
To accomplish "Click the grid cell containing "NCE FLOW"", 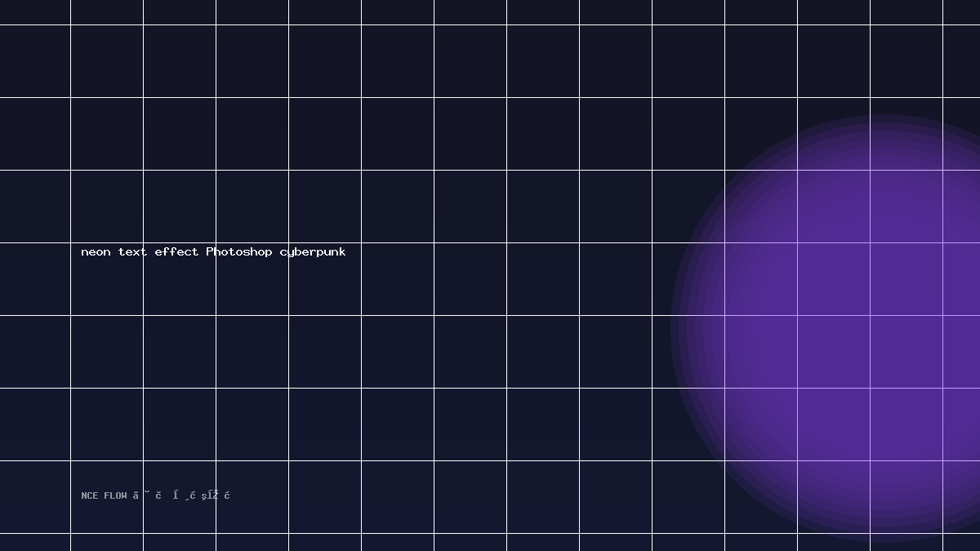I will point(107,496).
